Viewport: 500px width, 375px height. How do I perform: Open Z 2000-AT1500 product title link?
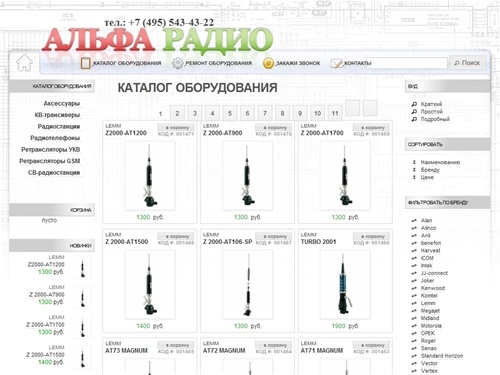(127, 242)
